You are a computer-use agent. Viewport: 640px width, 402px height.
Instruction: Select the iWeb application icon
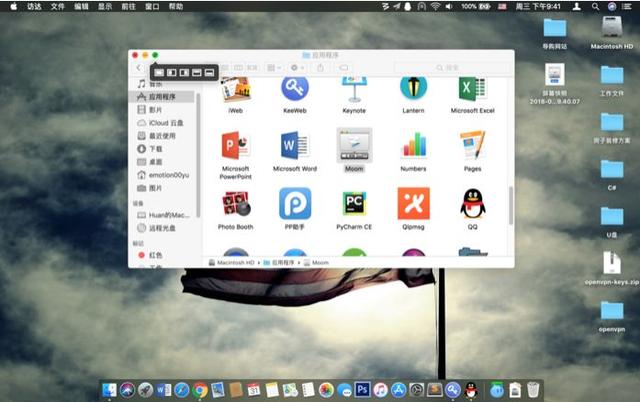point(236,89)
